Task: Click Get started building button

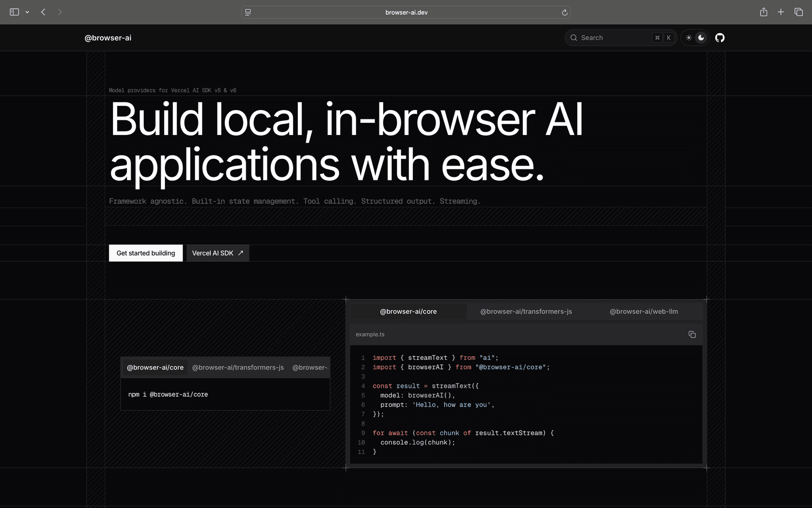Action: (x=145, y=253)
